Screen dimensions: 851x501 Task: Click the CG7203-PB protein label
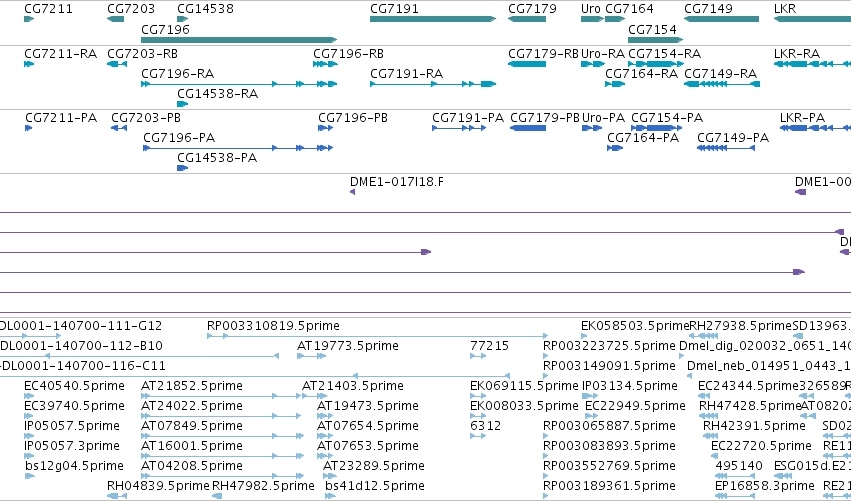point(146,118)
